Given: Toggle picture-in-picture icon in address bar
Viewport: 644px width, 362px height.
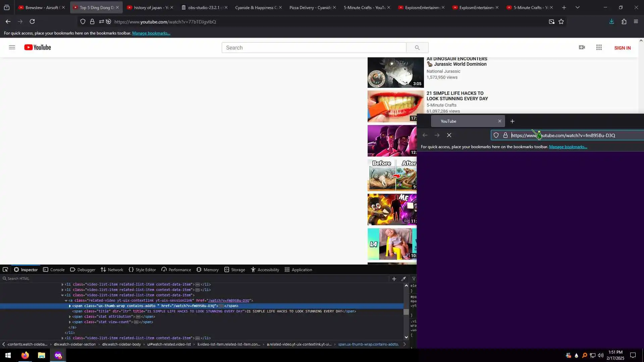Looking at the screenshot, I should (x=551, y=21).
